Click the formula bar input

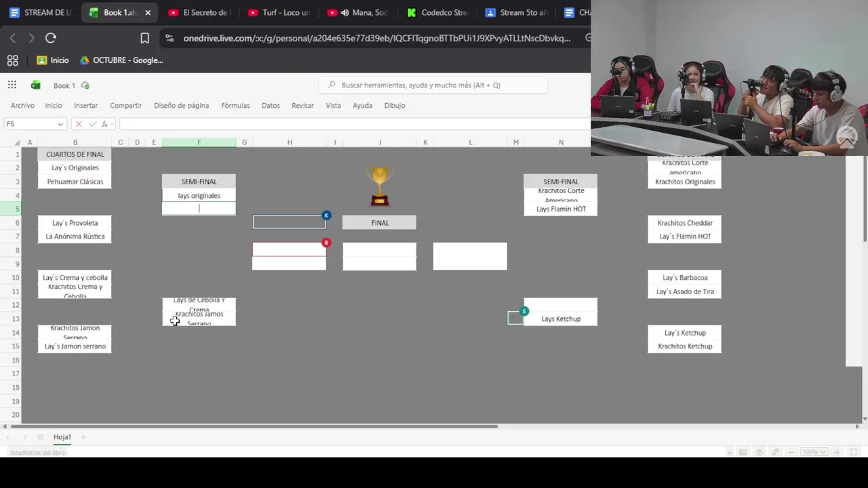[355, 124]
